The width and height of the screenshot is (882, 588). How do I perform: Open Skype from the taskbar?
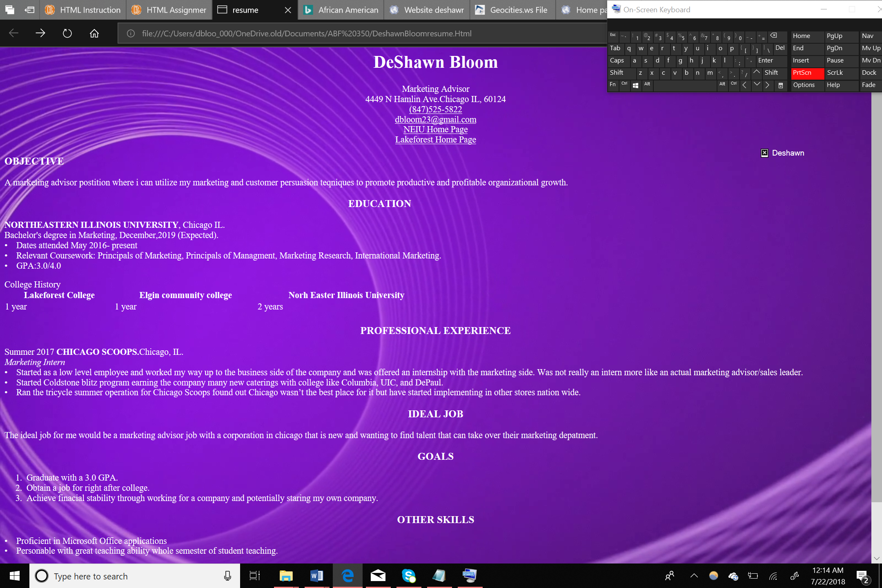pyautogui.click(x=409, y=576)
